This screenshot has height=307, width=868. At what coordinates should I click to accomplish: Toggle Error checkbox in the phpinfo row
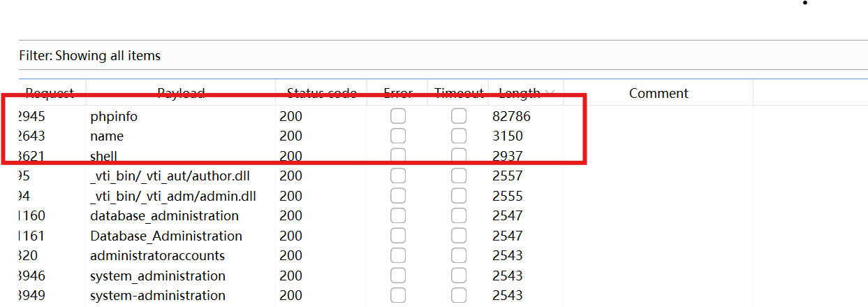(398, 116)
